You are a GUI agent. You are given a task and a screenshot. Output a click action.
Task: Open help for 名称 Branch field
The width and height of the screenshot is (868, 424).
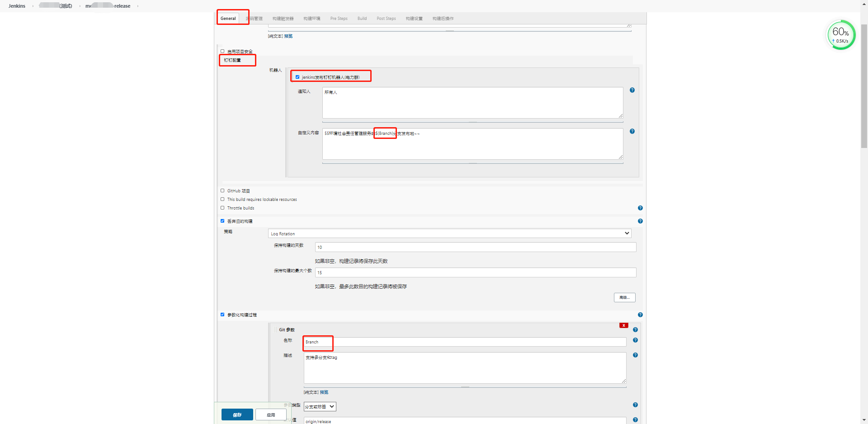click(x=635, y=340)
